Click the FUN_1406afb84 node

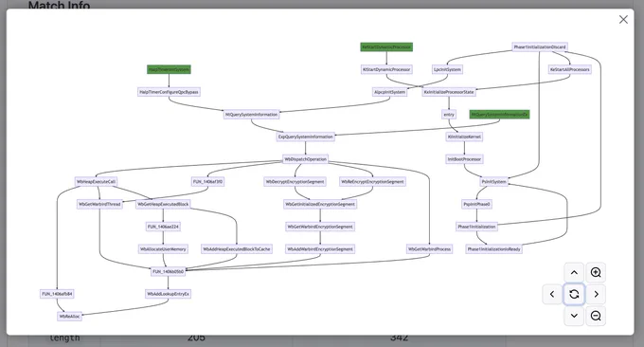pyautogui.click(x=57, y=294)
